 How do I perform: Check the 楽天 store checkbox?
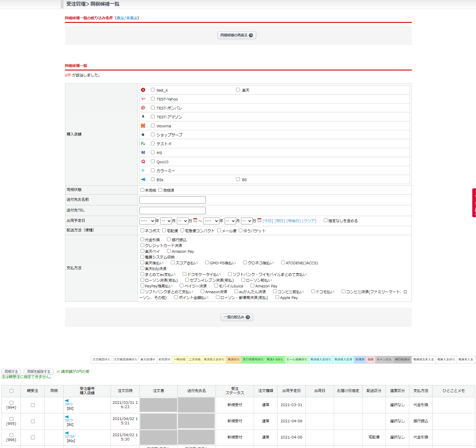click(x=238, y=90)
